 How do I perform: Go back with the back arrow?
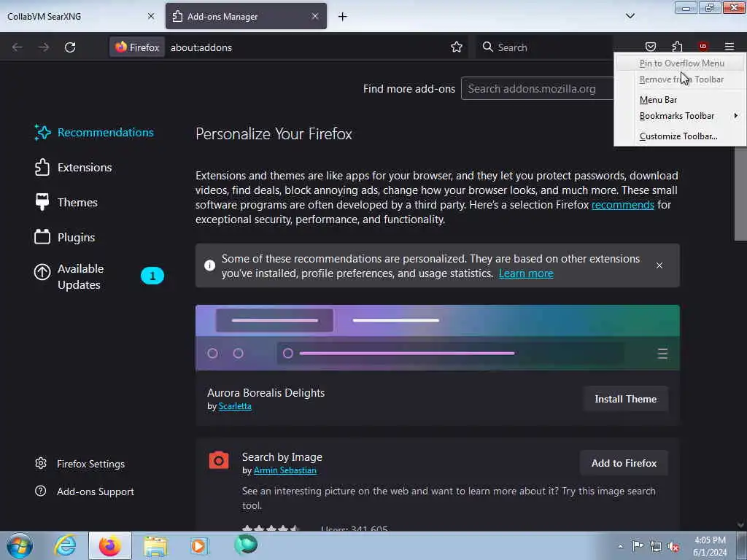point(18,47)
